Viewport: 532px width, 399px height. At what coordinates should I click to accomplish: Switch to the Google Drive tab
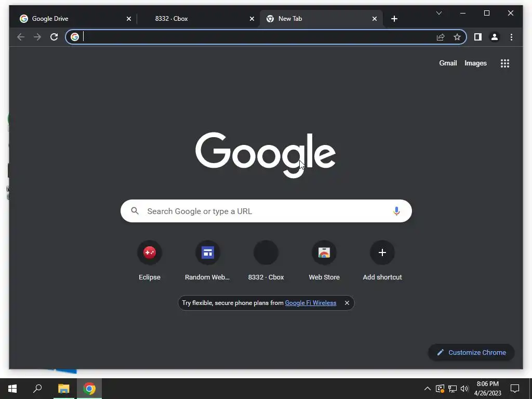point(73,19)
